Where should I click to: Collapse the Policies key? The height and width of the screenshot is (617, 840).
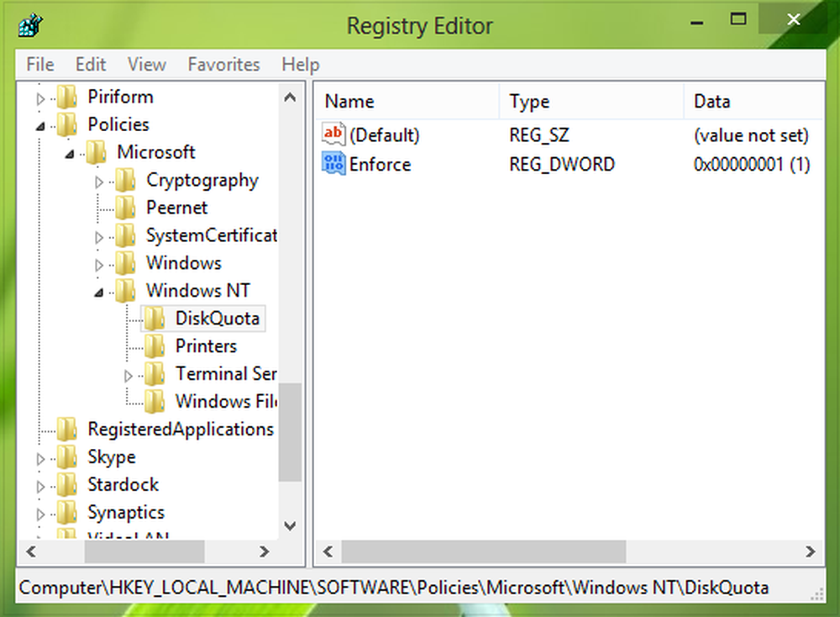40,126
